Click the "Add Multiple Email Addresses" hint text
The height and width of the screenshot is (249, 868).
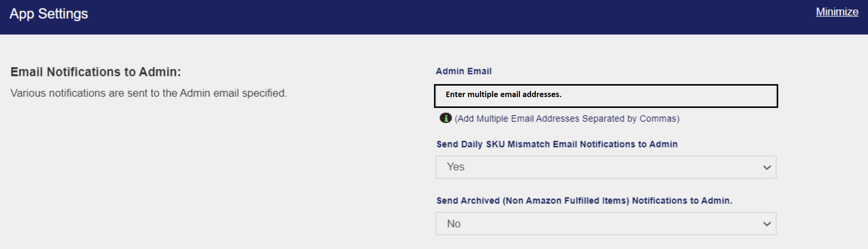coord(567,119)
